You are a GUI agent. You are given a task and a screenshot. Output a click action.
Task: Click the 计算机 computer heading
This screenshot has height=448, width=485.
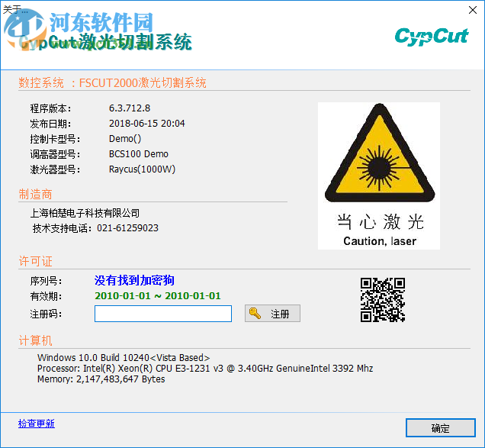35,340
